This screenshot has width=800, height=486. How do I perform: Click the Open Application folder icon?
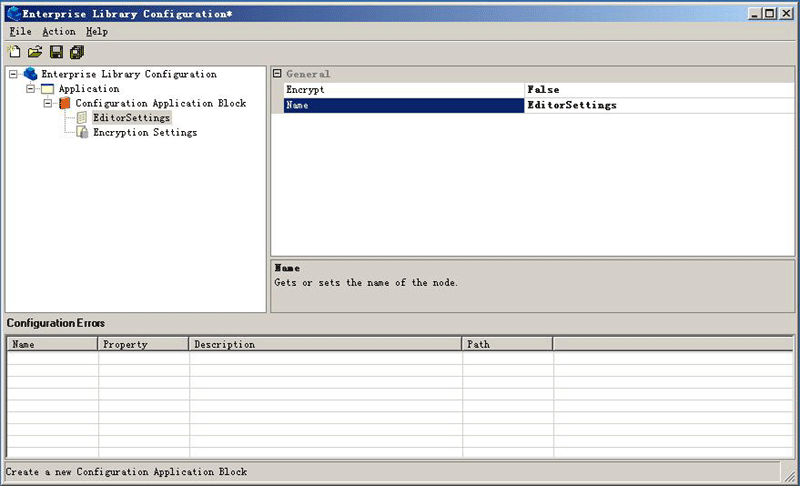pos(35,52)
